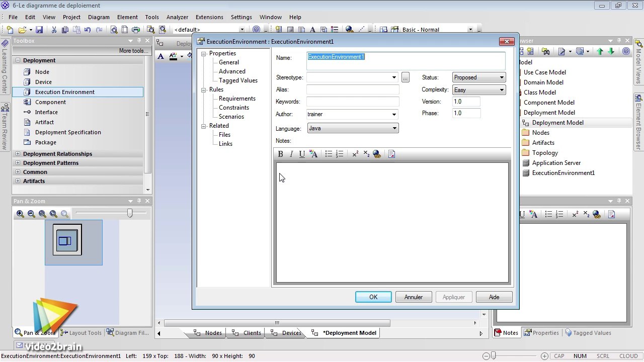
Task: Click inside the dialog Notes text area
Action: click(392, 222)
